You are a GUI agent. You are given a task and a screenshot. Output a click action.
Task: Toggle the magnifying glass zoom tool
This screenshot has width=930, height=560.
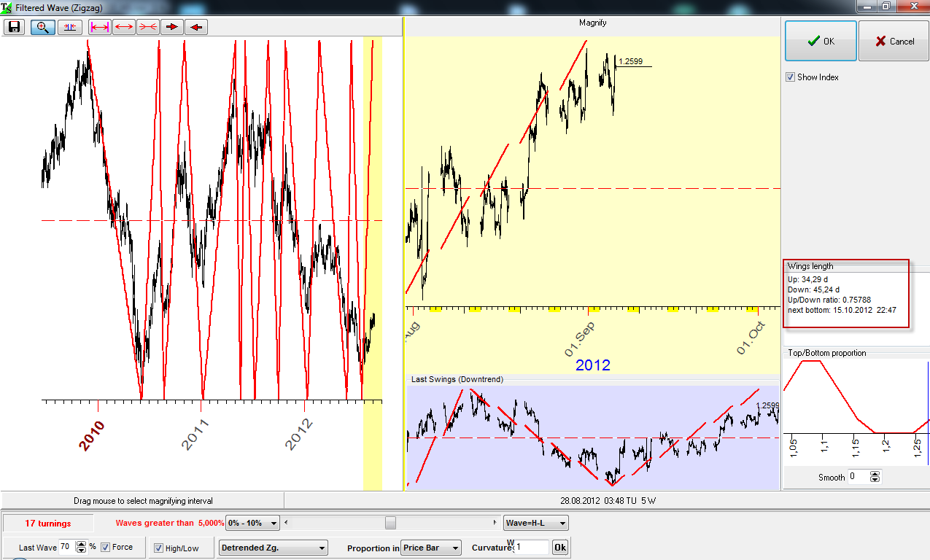tap(43, 27)
